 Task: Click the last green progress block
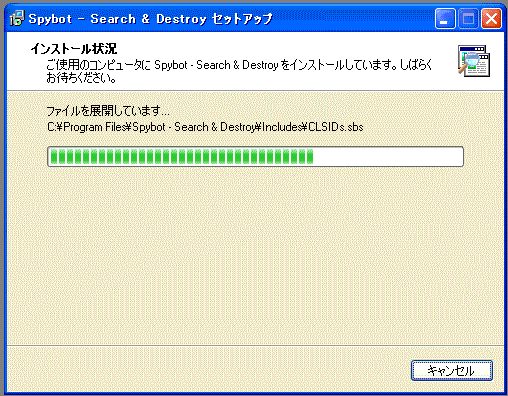click(310, 156)
